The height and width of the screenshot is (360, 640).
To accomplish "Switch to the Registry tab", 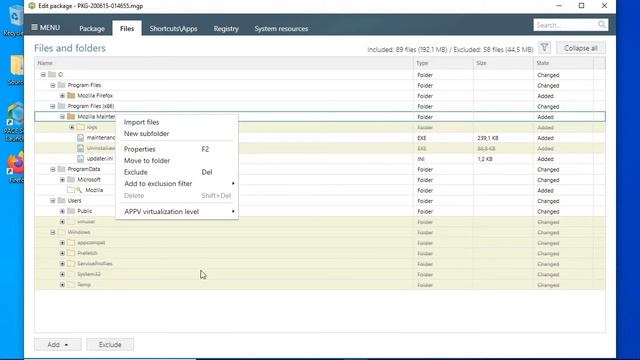I will (226, 28).
